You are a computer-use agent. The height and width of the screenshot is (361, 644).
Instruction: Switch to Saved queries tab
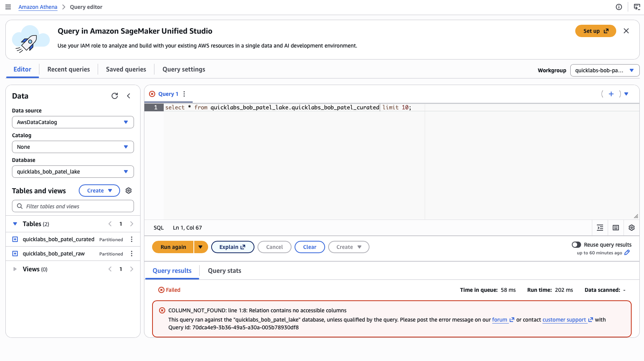[126, 69]
